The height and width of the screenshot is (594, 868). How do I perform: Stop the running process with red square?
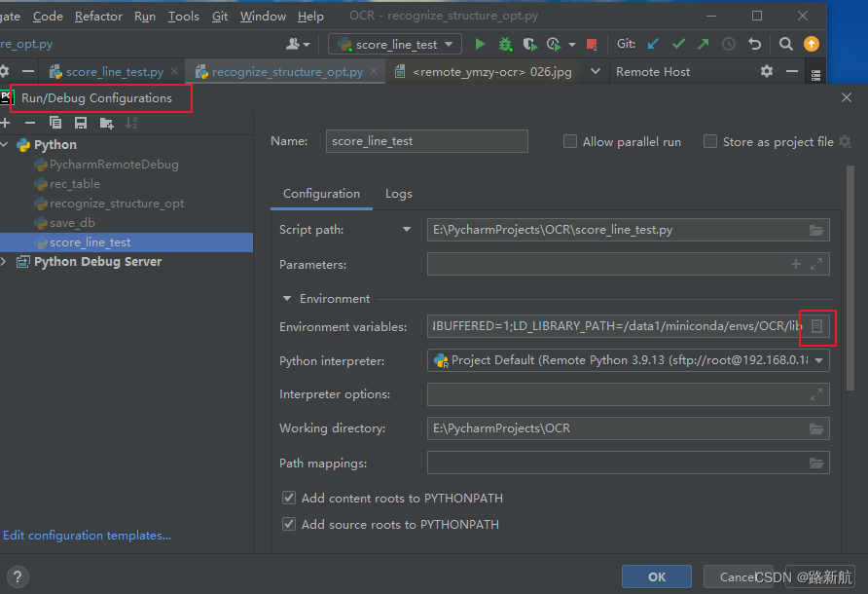point(592,44)
